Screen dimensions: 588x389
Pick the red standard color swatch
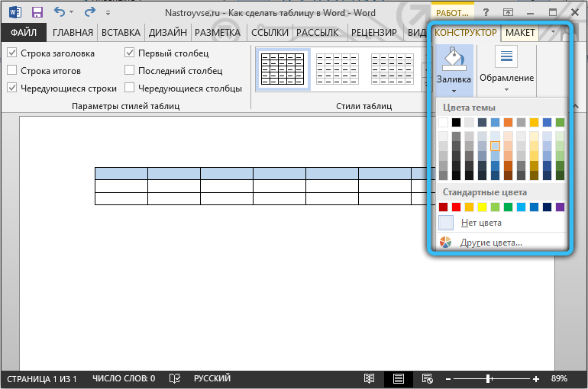pos(456,207)
